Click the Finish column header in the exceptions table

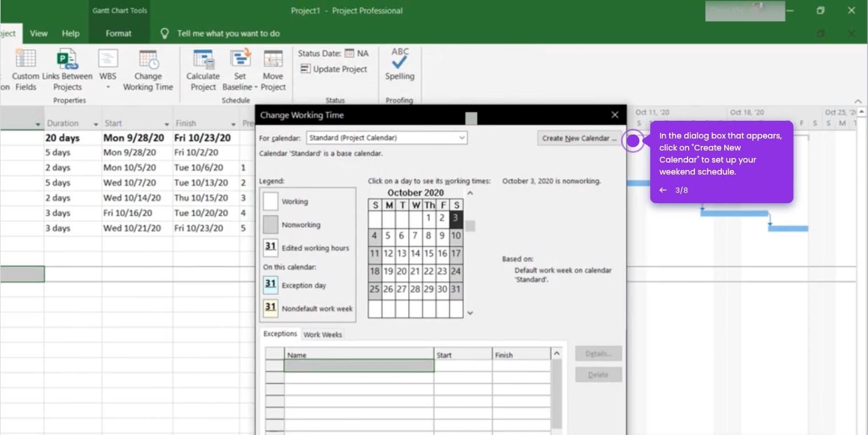pyautogui.click(x=521, y=355)
